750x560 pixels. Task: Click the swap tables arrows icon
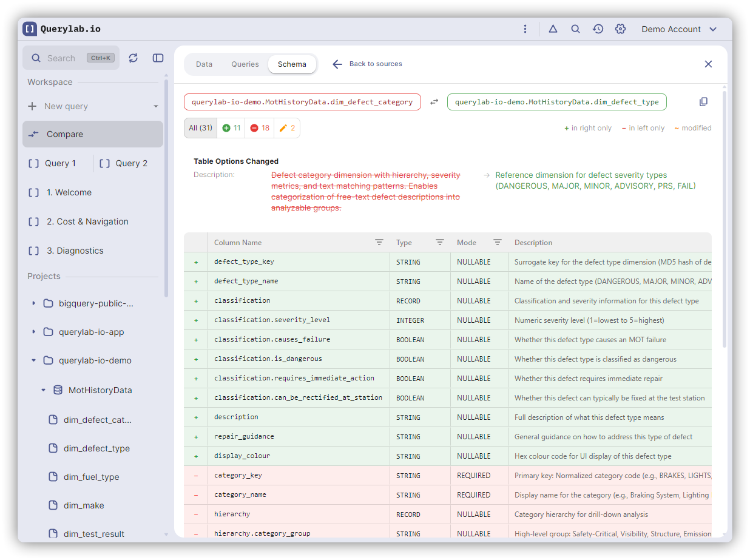[434, 102]
